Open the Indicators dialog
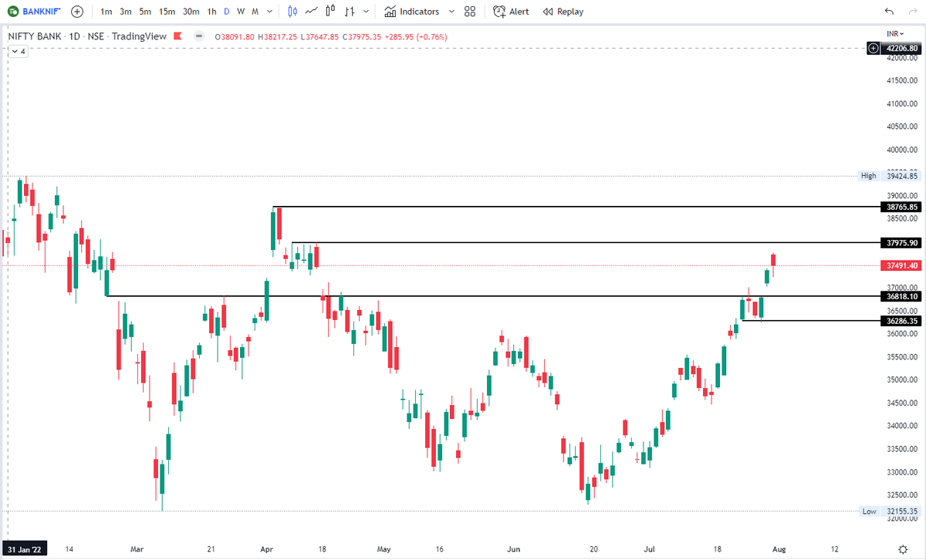 (412, 12)
